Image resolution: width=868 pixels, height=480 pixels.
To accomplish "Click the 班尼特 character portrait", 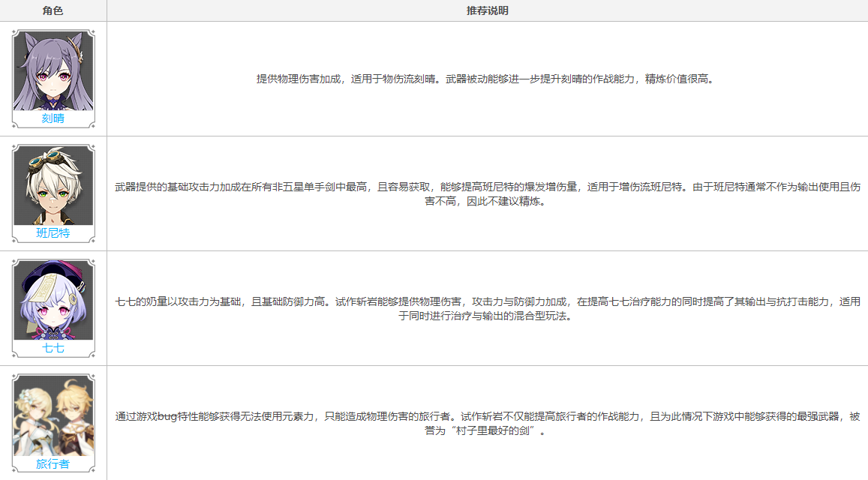I will tap(53, 185).
